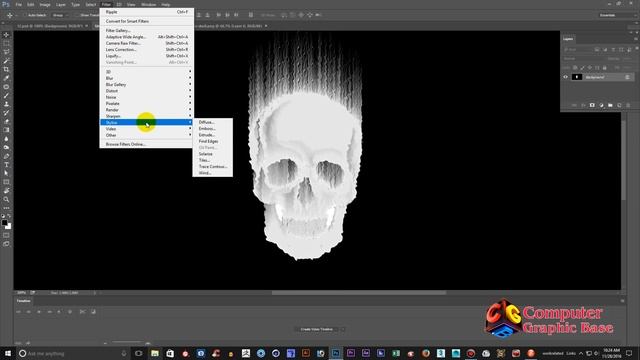Screen dimensions: 640x360
Task: Expand the Distort filter submenu
Action: [147, 91]
